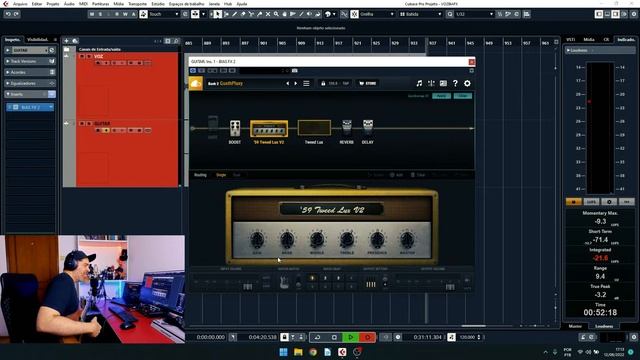This screenshot has height=360, width=640.
Task: Open Cubase setup gear at top right
Action: [633, 14]
